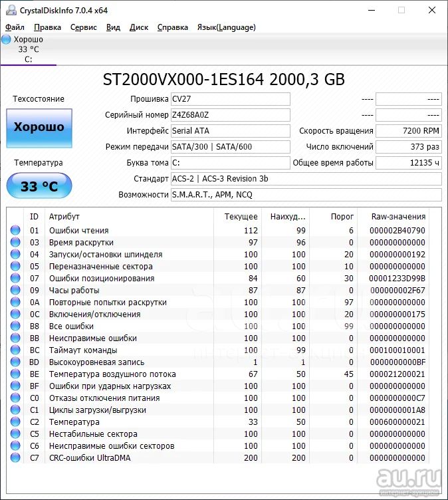
Task: Click the blue status orb next to Хорошо at top
Action: pyautogui.click(x=6, y=39)
